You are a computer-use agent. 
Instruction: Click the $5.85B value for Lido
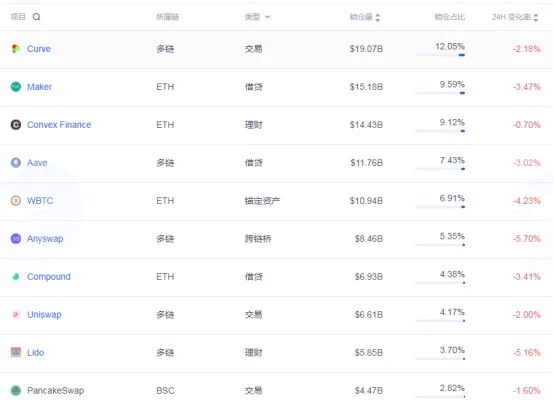click(369, 352)
